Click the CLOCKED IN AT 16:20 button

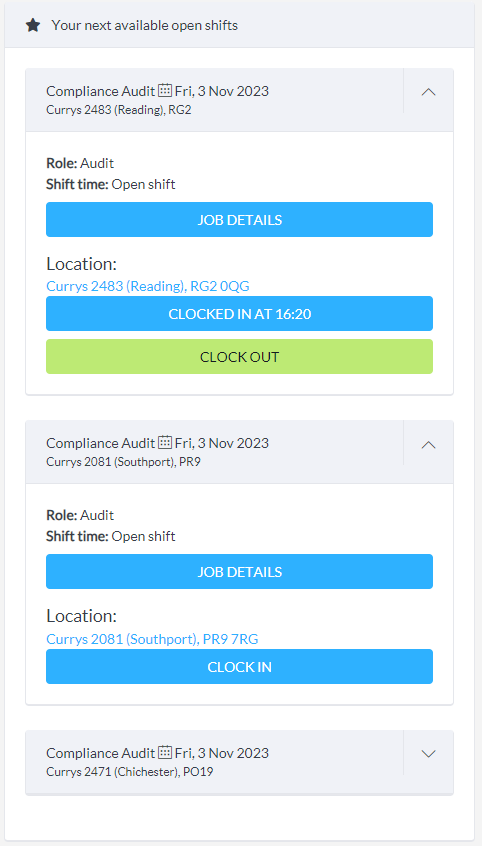pos(239,313)
